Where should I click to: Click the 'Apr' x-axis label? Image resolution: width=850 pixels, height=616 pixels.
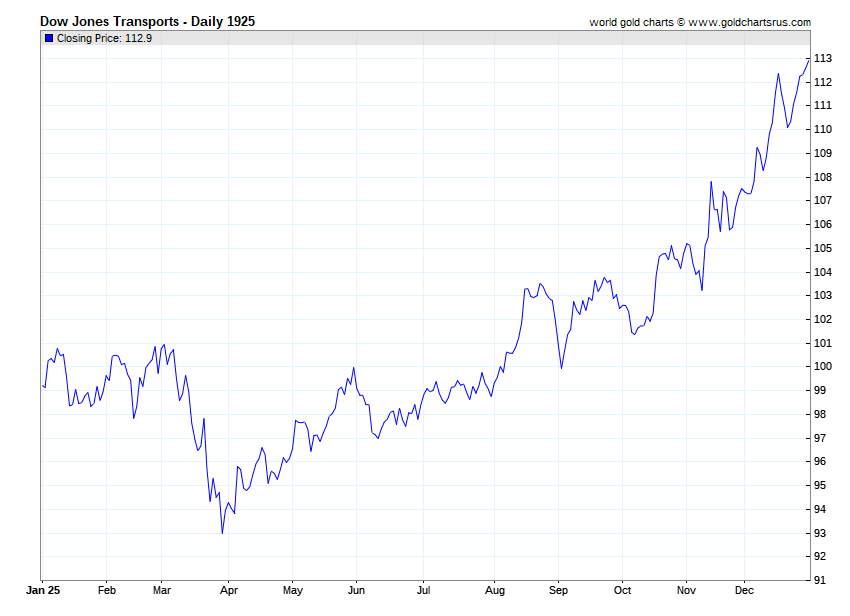(x=229, y=591)
